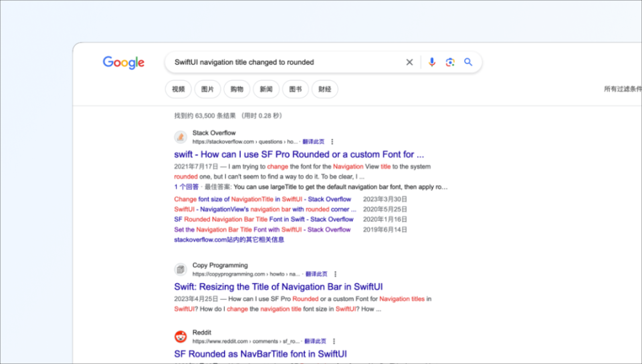The image size is (642, 364).
Task: Click the Reddit favicon
Action: pyautogui.click(x=181, y=337)
